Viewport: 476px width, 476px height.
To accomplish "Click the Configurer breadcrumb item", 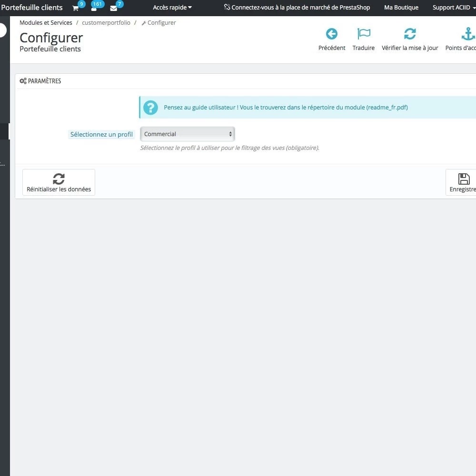I will click(x=159, y=23).
